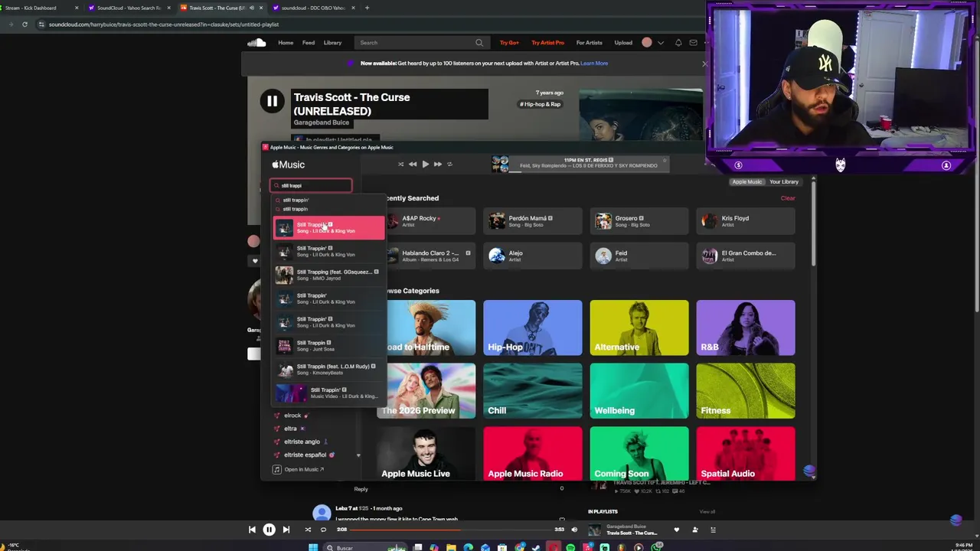Screen dimensions: 980x551
Task: Seek in SoundCloud progress bar
Action: 452,530
